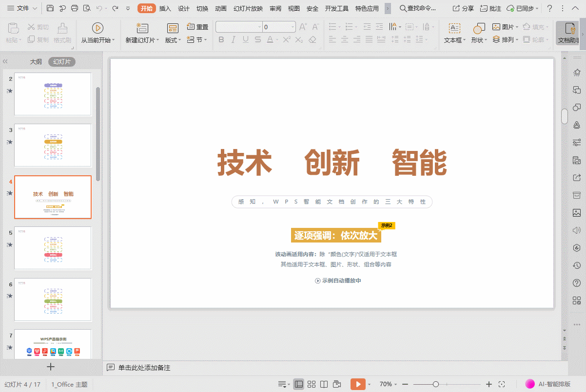Apply bold with the B button
Image resolution: width=586 pixels, height=392 pixels.
pos(221,39)
